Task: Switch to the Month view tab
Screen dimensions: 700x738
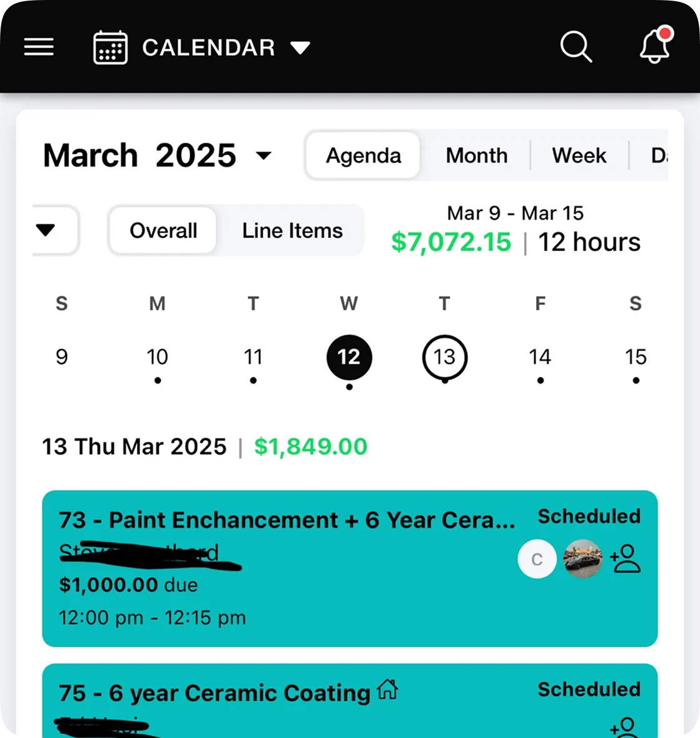Action: (477, 155)
